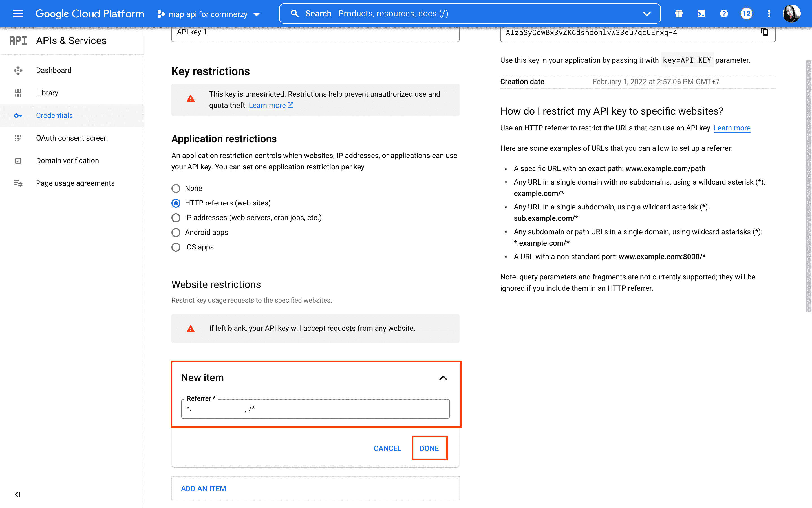Click the external link icon beside Learn more
Image resolution: width=812 pixels, height=508 pixels.
291,105
